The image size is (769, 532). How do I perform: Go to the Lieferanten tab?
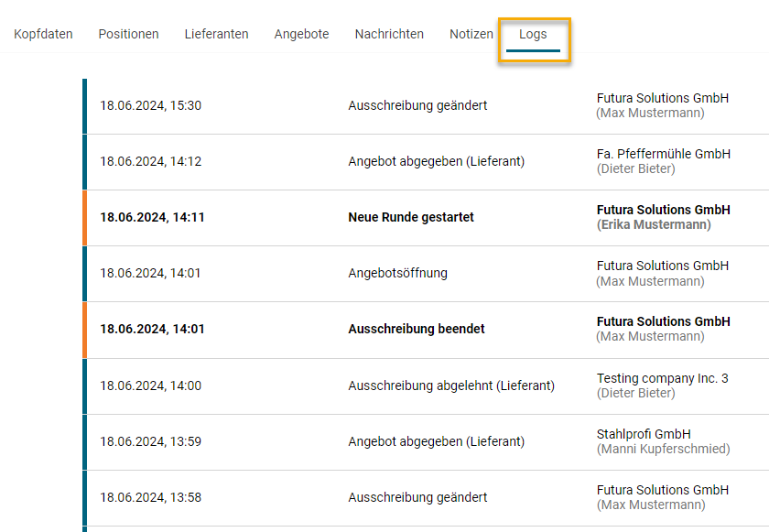pos(216,34)
